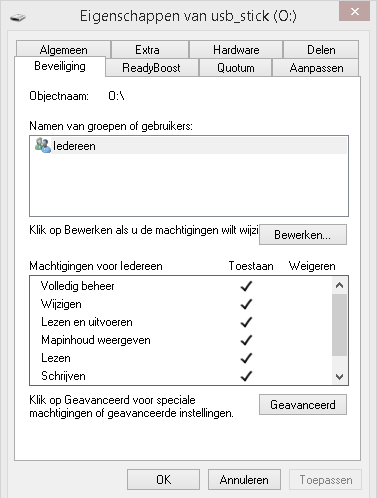The height and width of the screenshot is (498, 377).
Task: Open the Hardware tab
Action: (x=236, y=50)
